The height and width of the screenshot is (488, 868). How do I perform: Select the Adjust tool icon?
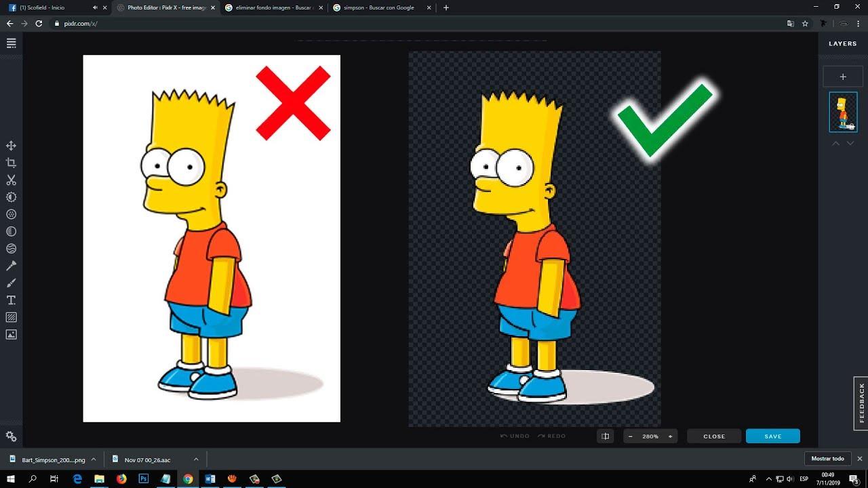click(x=11, y=197)
